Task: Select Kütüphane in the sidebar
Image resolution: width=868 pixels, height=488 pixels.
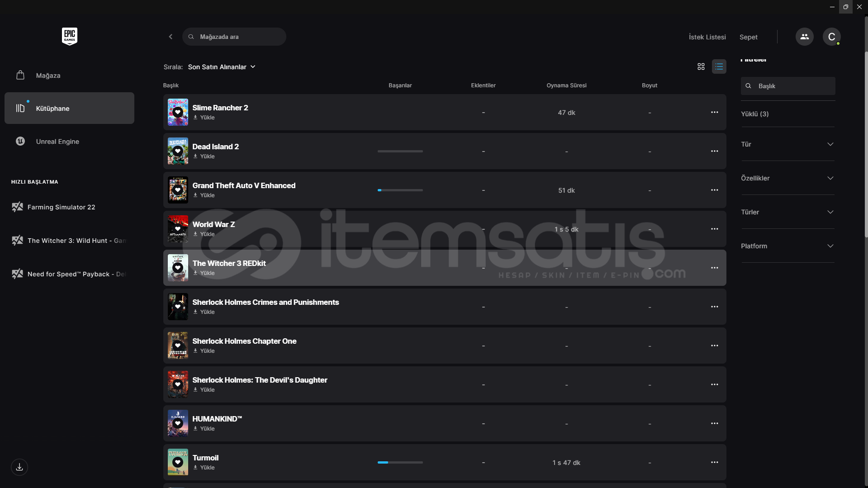Action: coord(69,109)
